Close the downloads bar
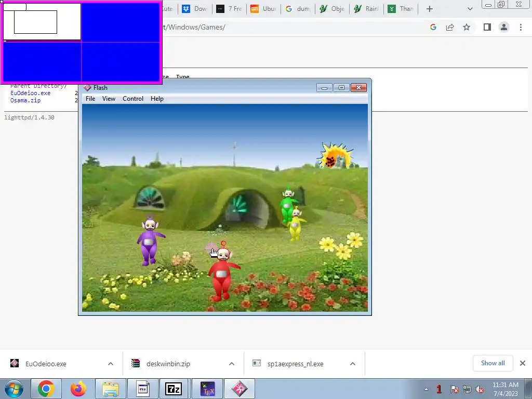Image resolution: width=532 pixels, height=399 pixels. point(523,363)
